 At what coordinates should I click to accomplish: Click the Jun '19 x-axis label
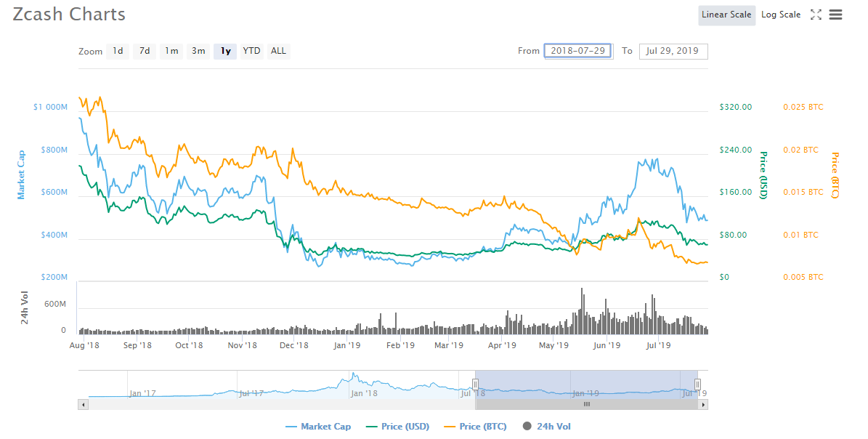pos(607,345)
